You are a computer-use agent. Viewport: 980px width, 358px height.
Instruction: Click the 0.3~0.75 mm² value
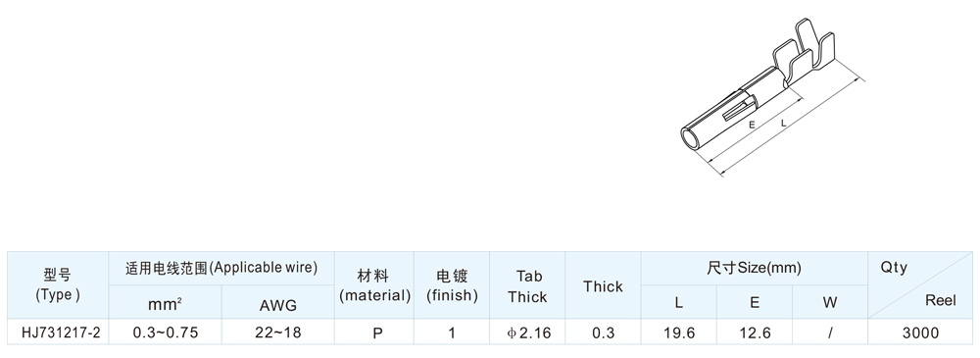(x=166, y=332)
